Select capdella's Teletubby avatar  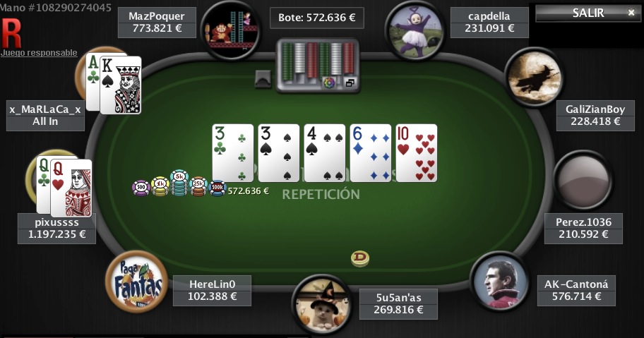click(416, 31)
